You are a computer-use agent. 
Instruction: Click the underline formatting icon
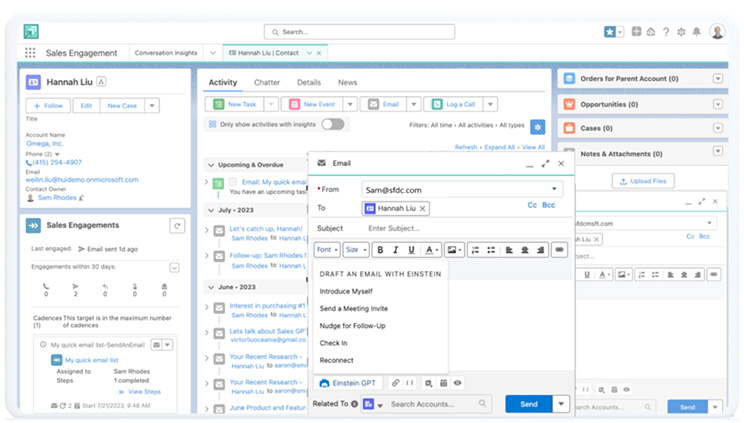pyautogui.click(x=411, y=250)
